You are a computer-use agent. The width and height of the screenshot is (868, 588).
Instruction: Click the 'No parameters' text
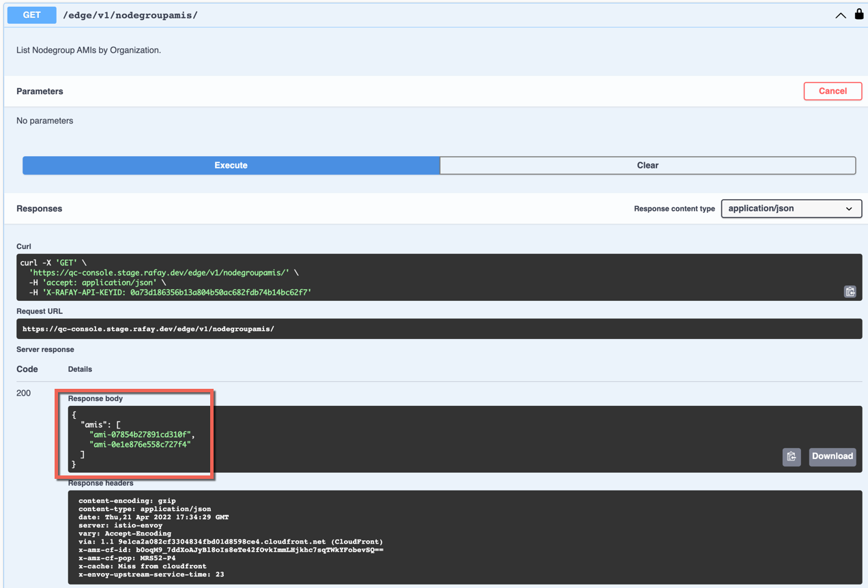pos(44,121)
